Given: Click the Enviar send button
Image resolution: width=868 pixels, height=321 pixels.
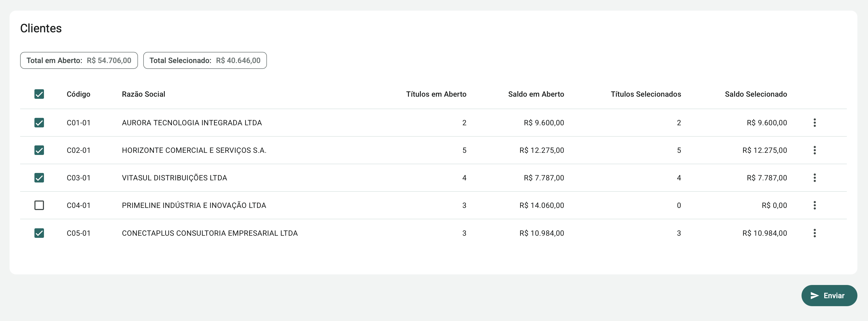Looking at the screenshot, I should (x=829, y=296).
